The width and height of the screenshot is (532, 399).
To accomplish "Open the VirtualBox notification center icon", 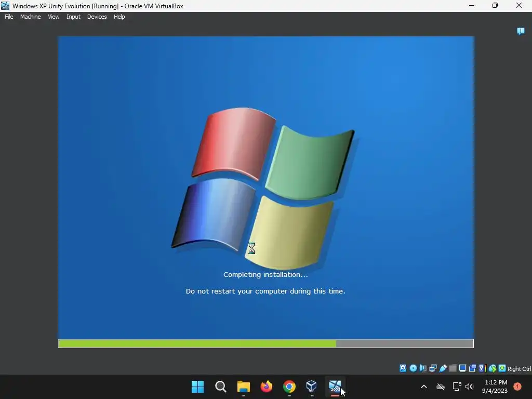I will pos(521,31).
